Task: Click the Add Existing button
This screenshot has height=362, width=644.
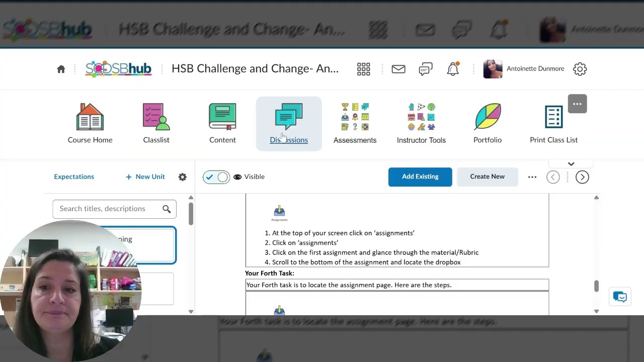Action: (420, 177)
